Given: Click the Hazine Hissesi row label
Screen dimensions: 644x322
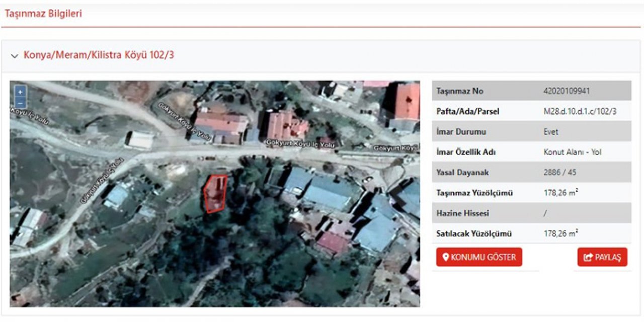Looking at the screenshot, I should pos(460,213).
